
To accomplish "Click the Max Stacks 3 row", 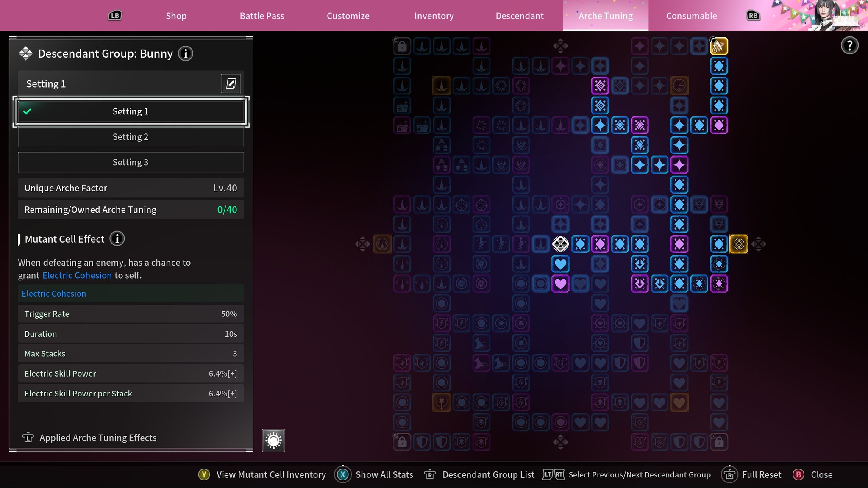I will click(131, 354).
